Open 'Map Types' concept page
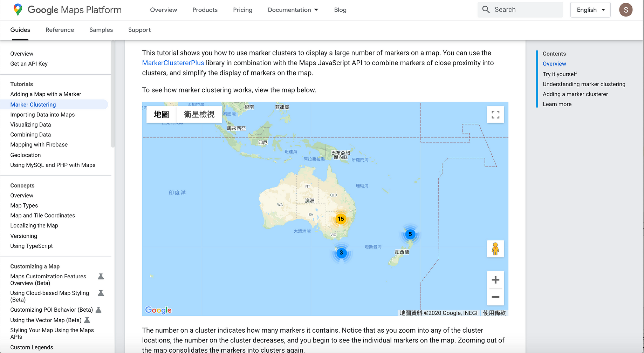 coord(24,205)
